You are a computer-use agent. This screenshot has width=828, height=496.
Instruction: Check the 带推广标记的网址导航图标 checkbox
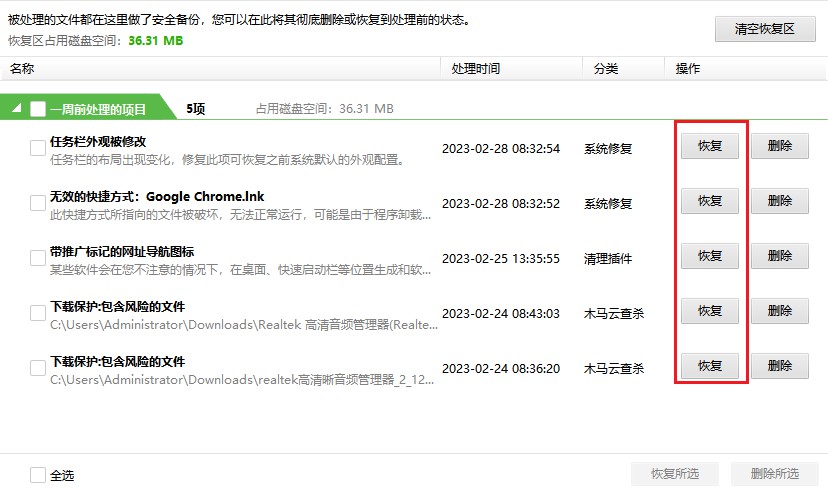point(38,258)
